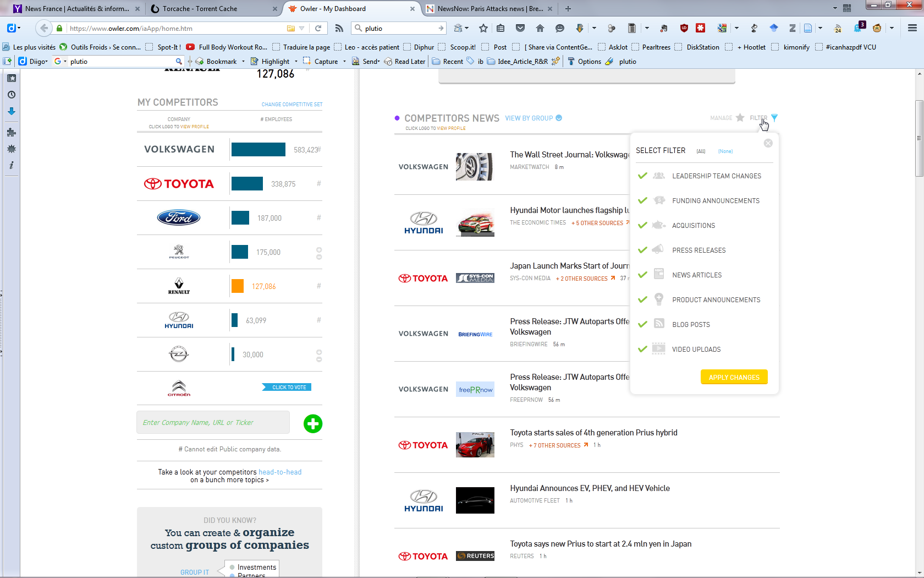Open the Volkswagen wheel news thumbnail
Viewport: 924px width, 578px height.
[475, 167]
